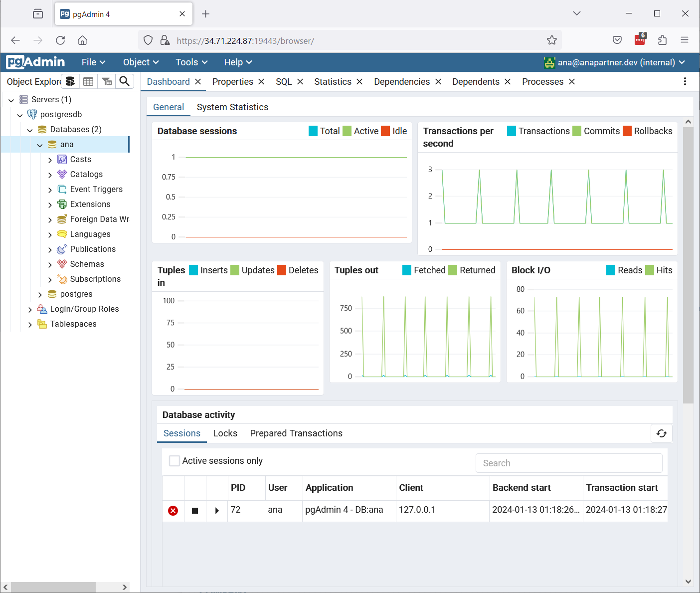
Task: Expand the Schemas tree node
Action: (50, 264)
